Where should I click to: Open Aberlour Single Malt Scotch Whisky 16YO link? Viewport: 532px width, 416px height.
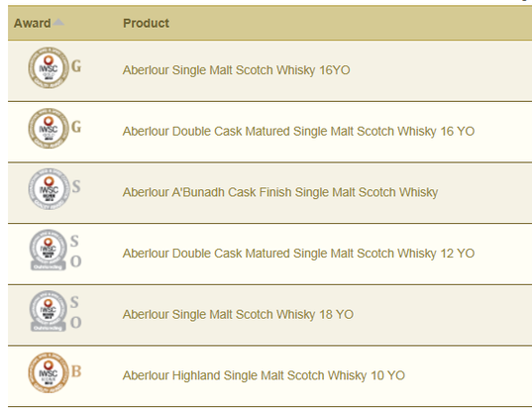[x=236, y=70]
